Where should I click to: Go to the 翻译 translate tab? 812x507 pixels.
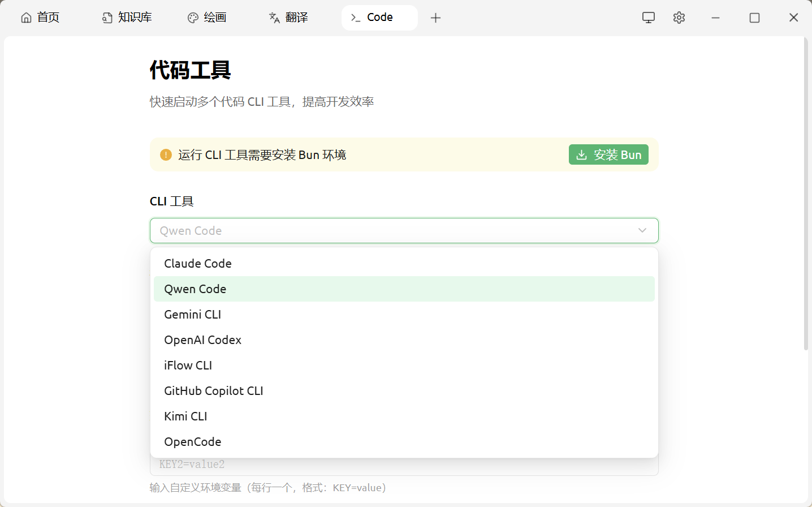coord(288,18)
